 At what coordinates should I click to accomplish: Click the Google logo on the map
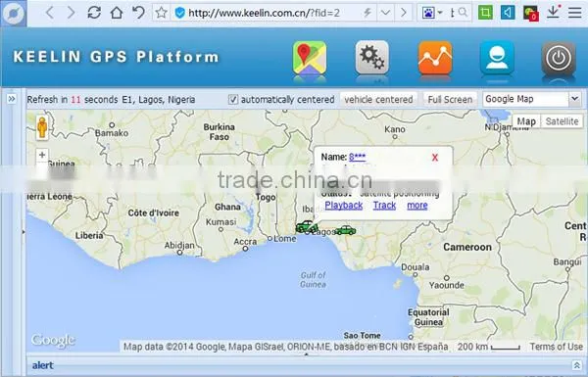coord(53,341)
